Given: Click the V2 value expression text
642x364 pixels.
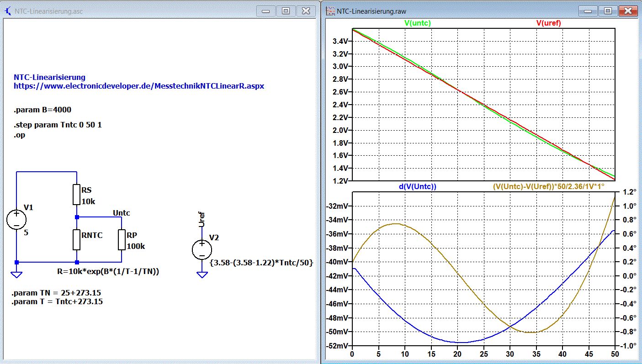Looking at the screenshot, I should click(261, 263).
